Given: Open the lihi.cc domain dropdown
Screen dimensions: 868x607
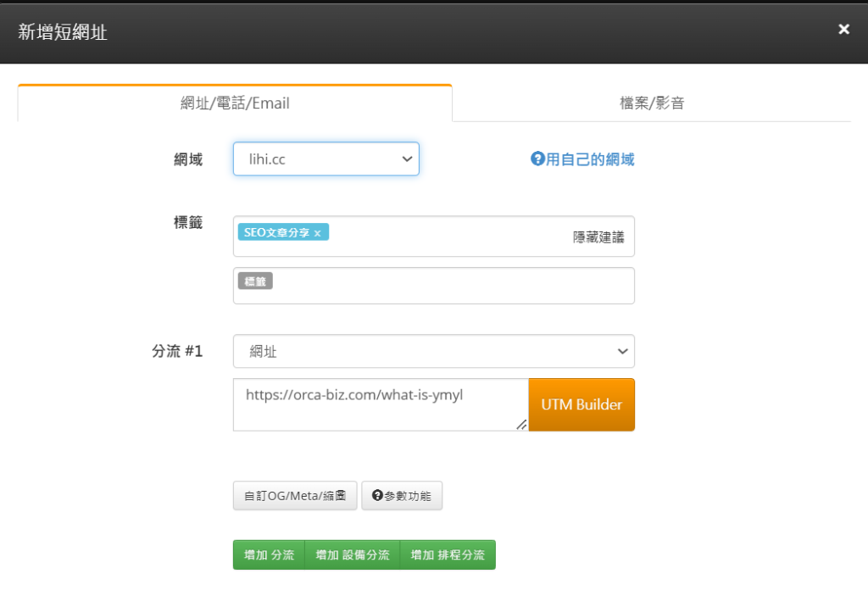Looking at the screenshot, I should click(326, 159).
